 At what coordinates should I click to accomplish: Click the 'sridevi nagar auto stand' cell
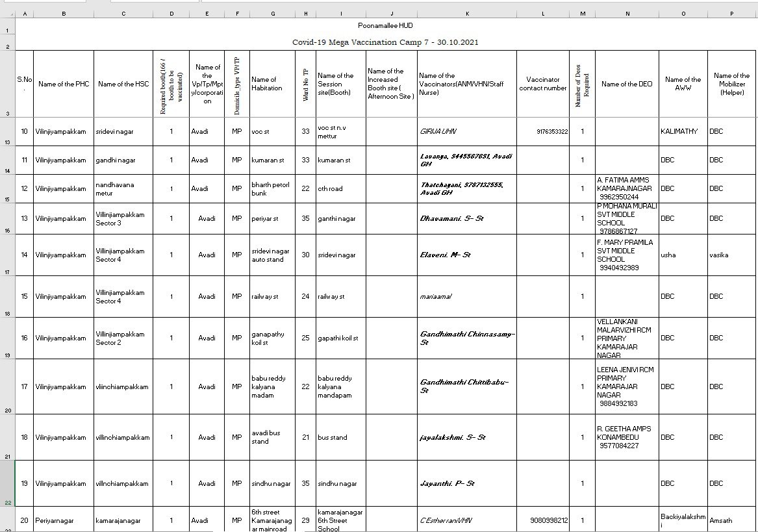[273, 255]
